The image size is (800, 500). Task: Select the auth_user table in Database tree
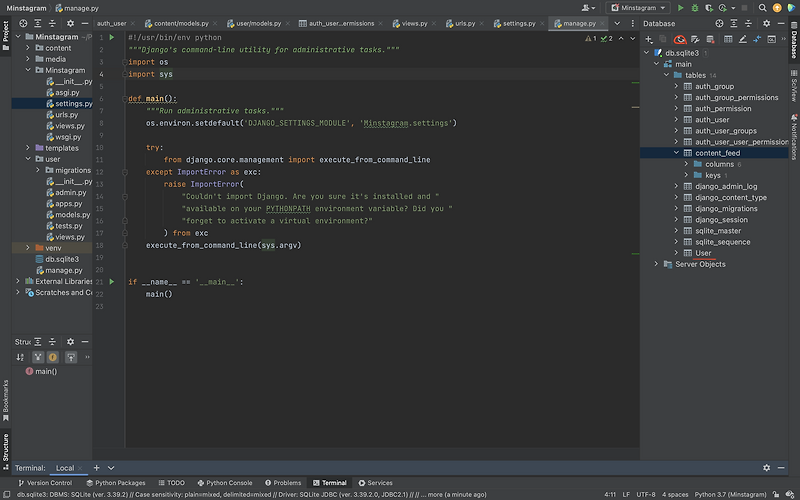[x=713, y=120]
